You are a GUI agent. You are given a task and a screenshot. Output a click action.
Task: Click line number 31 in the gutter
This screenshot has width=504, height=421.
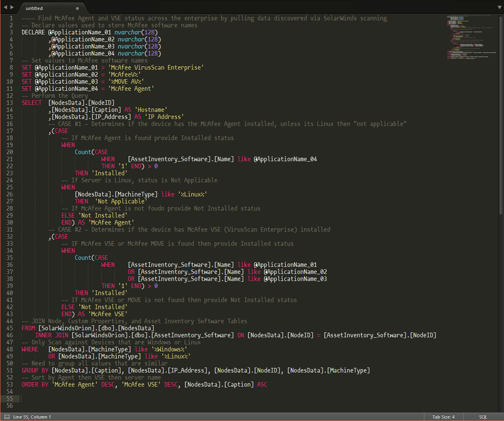point(9,230)
